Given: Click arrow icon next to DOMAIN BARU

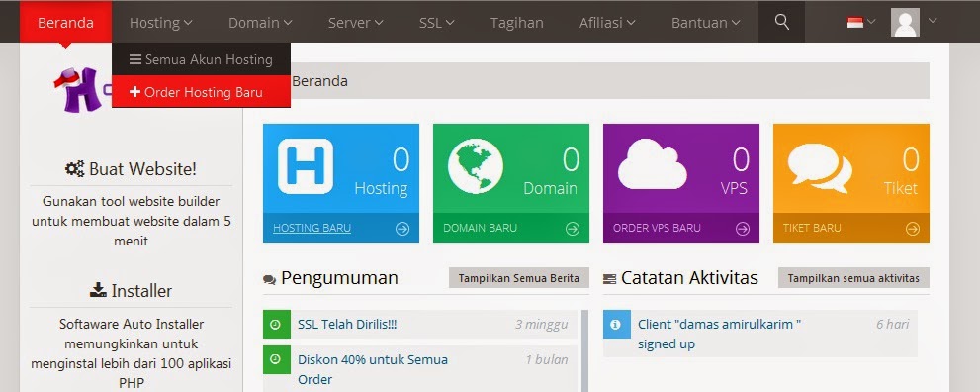Looking at the screenshot, I should pyautogui.click(x=573, y=229).
